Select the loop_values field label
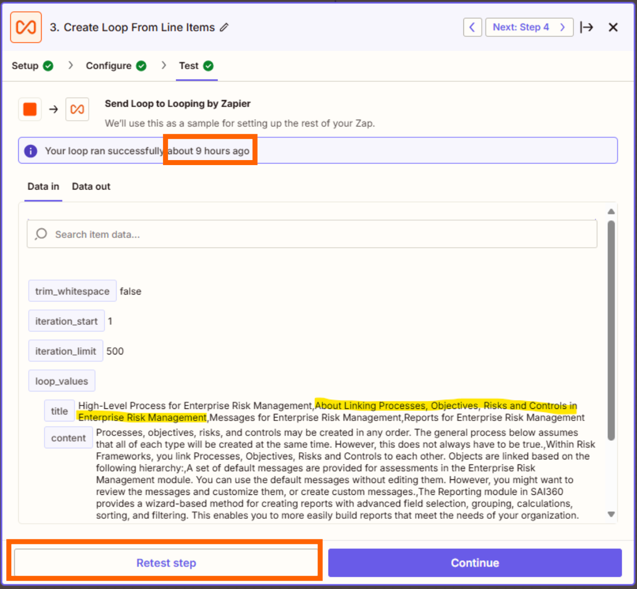The height and width of the screenshot is (589, 637). [62, 381]
